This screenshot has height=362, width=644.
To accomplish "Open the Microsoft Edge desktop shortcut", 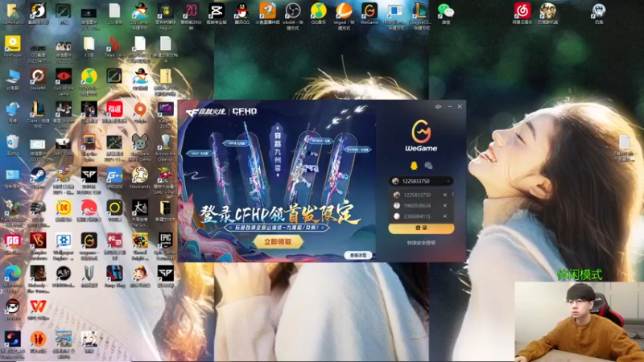I will click(12, 278).
